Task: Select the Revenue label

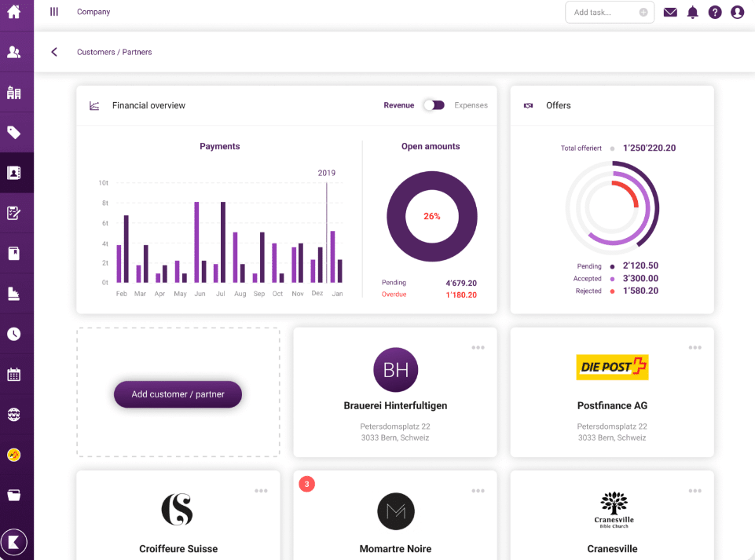Action: point(398,105)
